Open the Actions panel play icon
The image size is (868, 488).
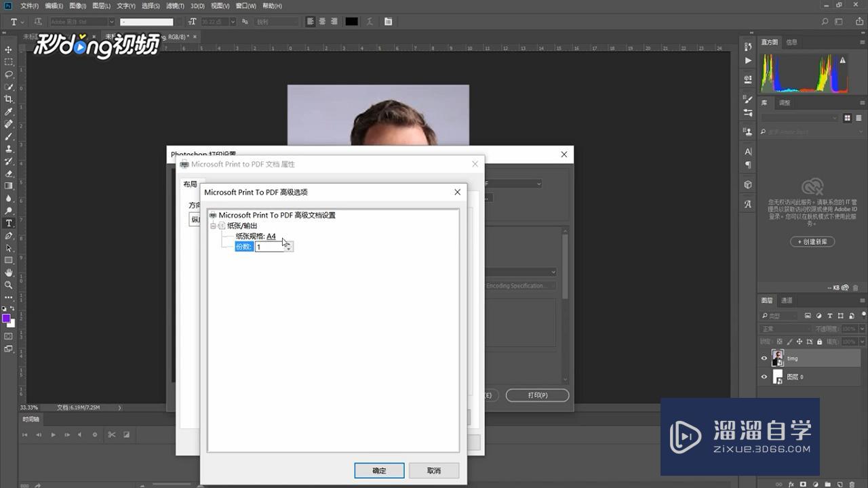(748, 60)
